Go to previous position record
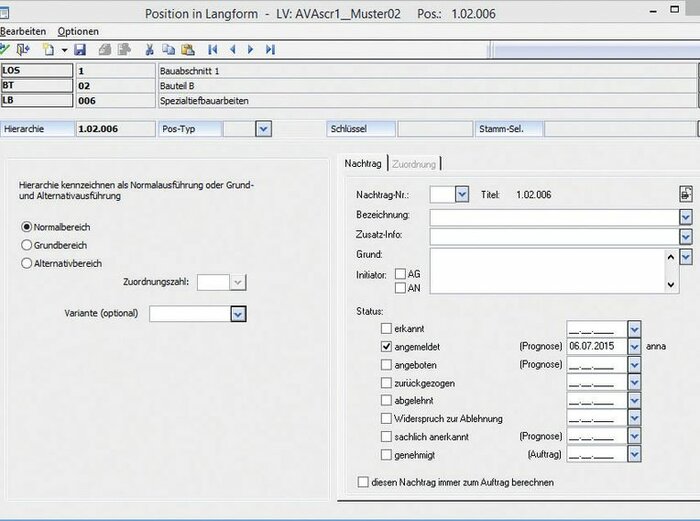This screenshot has width=700, height=521. click(x=233, y=50)
